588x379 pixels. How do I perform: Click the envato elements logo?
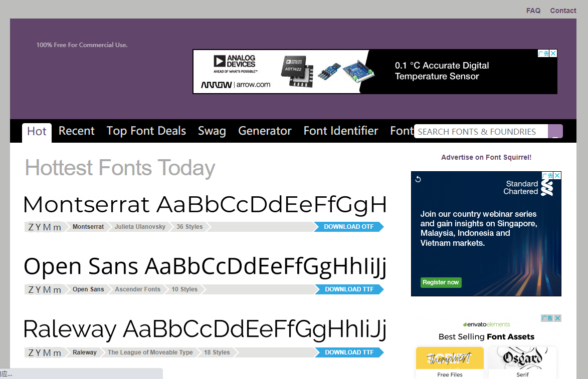486,324
